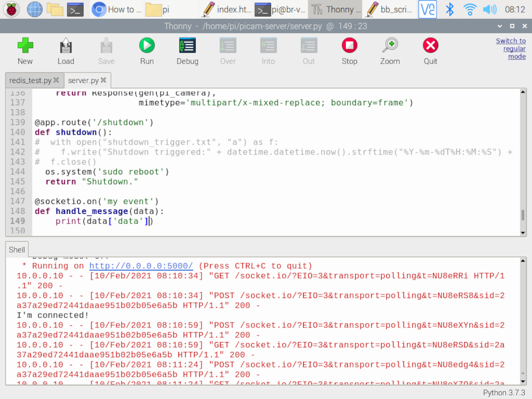Open the Bluetooth tray icon
532x399 pixels.
pos(450,9)
